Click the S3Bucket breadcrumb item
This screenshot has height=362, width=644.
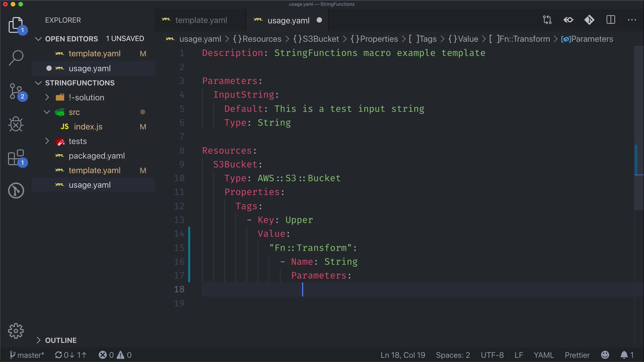tap(320, 39)
